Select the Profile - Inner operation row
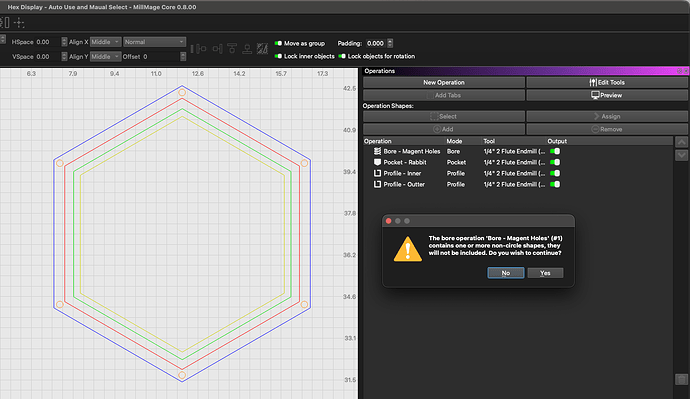This screenshot has width=690, height=399. point(518,173)
